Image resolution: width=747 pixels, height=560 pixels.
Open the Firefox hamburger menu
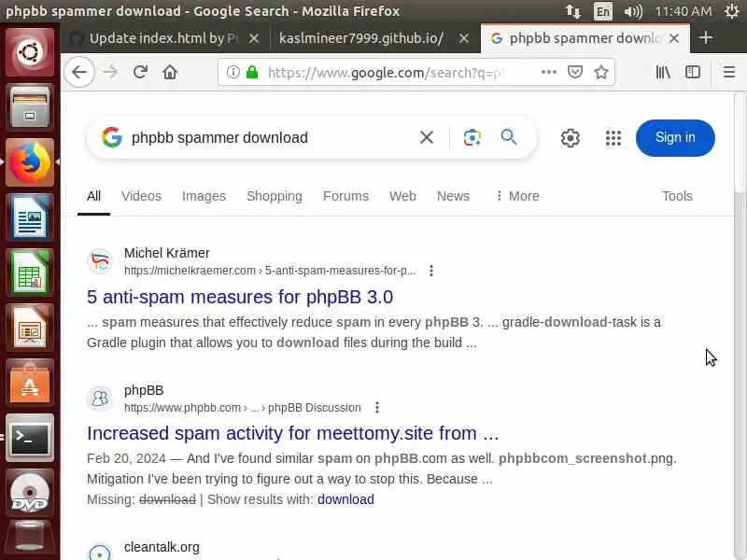pos(729,73)
